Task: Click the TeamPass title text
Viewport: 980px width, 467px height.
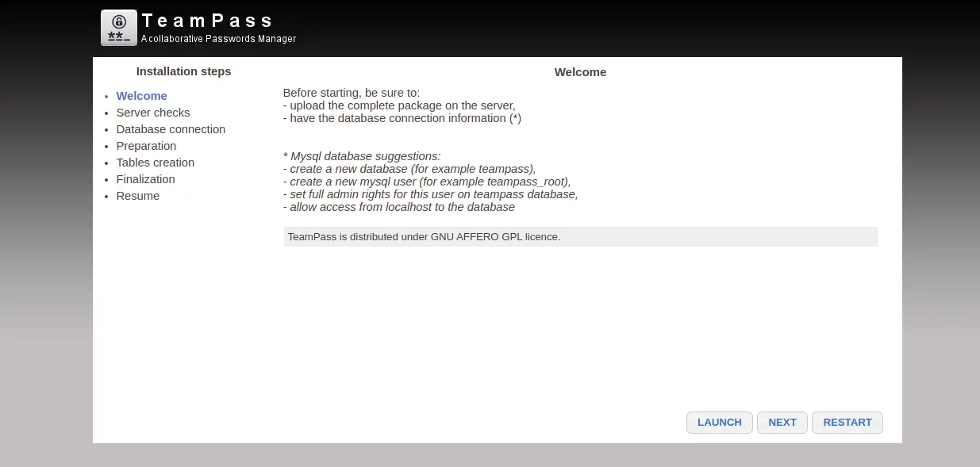Action: 207,21
